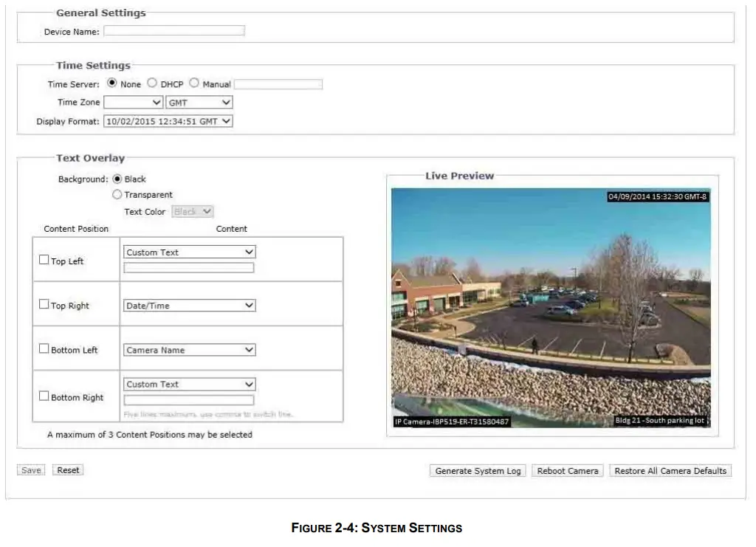Open the Bottom Left Camera Name dropdown
Image resolution: width=756 pixels, height=547 pixels.
(189, 349)
